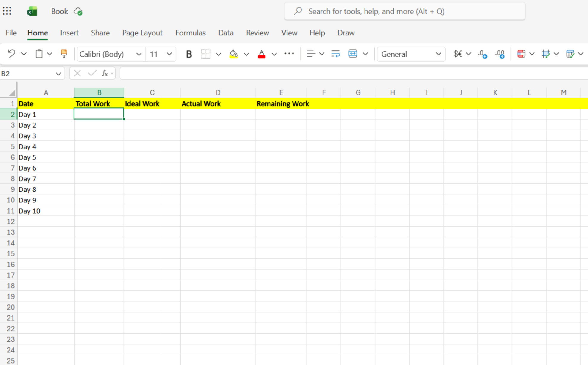This screenshot has height=365, width=588.
Task: Click the Select All corner triangle
Action: click(x=12, y=93)
